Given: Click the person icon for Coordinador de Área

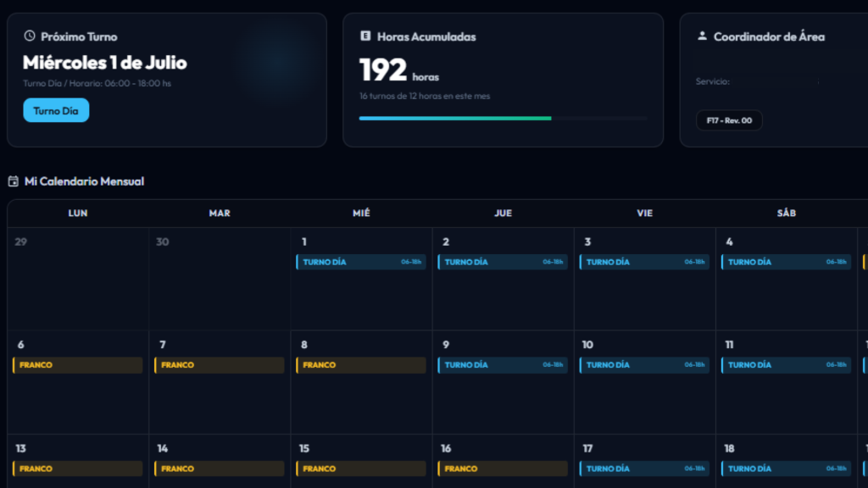Looking at the screenshot, I should pos(702,36).
